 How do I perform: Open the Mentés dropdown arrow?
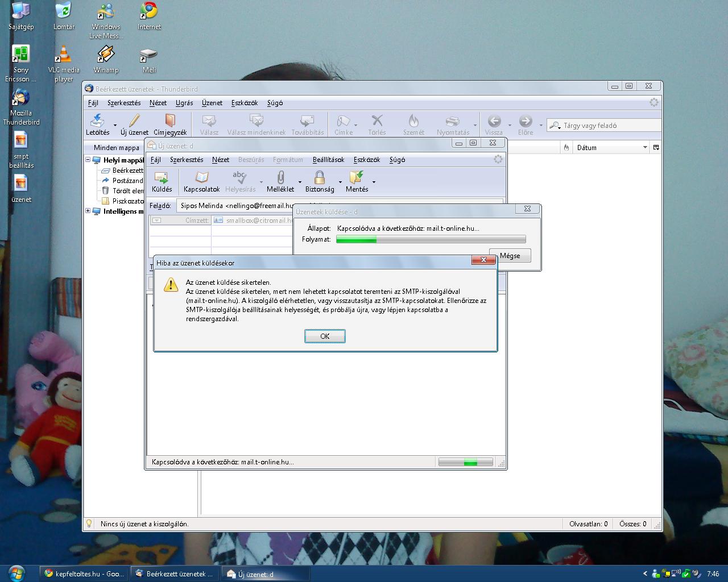pyautogui.click(x=374, y=182)
